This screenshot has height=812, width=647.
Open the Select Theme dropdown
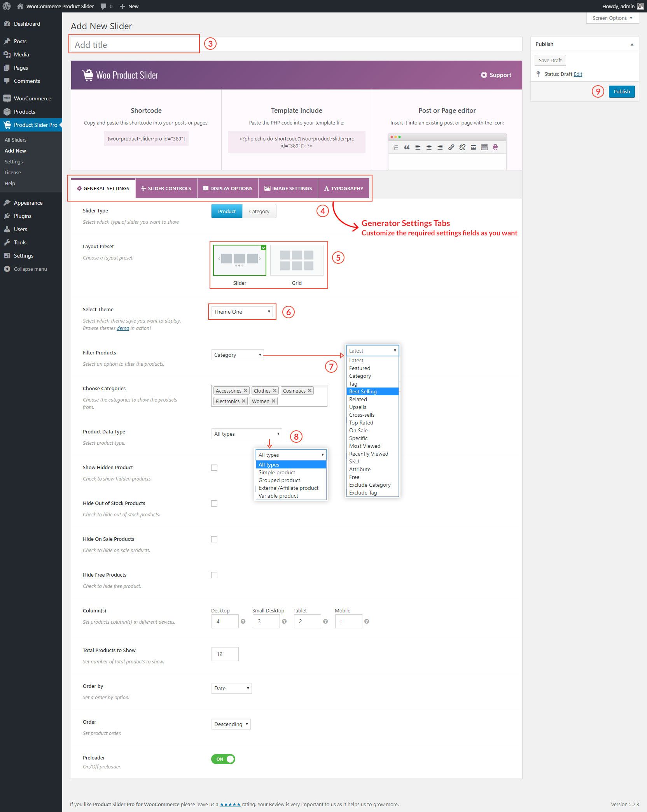click(242, 312)
